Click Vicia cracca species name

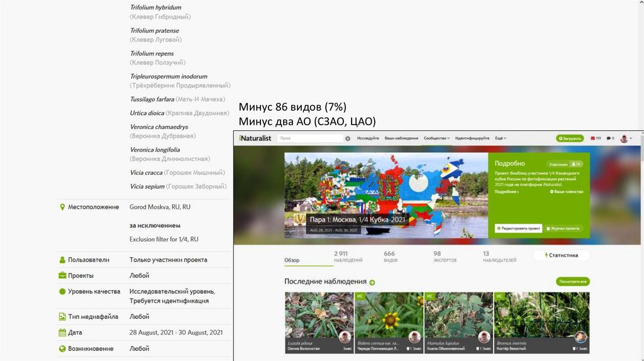pos(146,172)
